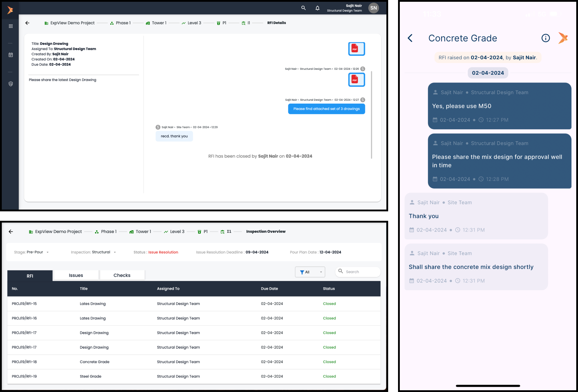Image resolution: width=578 pixels, height=392 pixels.
Task: Click back arrow in RFI Details header
Action: 28,23
